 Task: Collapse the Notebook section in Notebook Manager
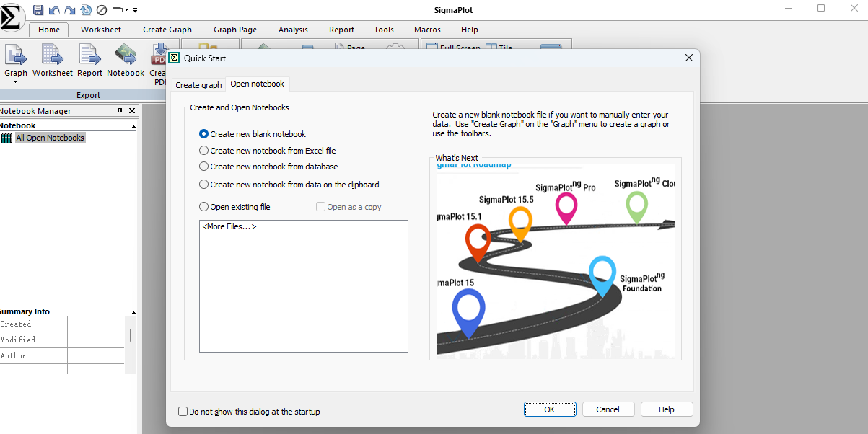click(133, 126)
